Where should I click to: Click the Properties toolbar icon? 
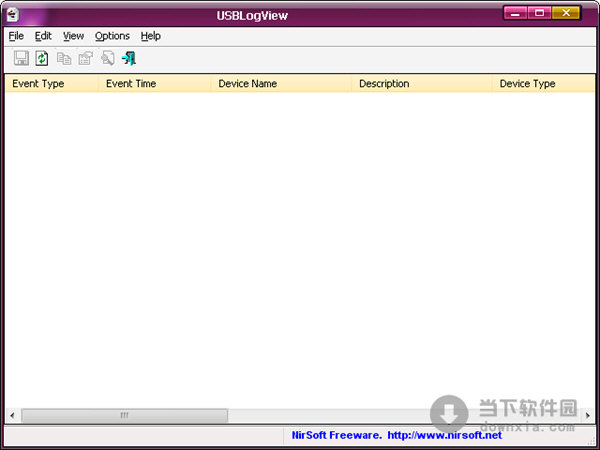tap(85, 59)
